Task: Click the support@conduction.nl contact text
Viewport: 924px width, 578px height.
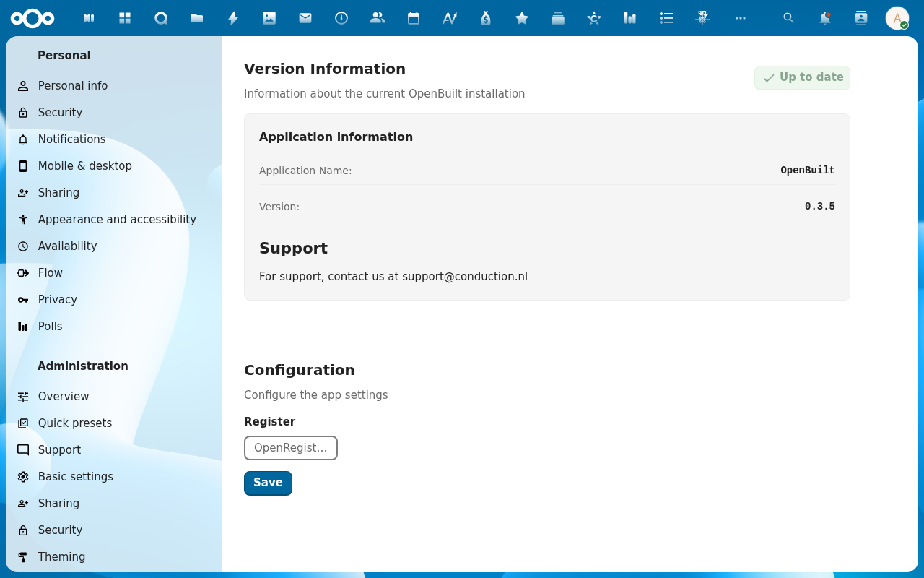Action: pos(465,277)
